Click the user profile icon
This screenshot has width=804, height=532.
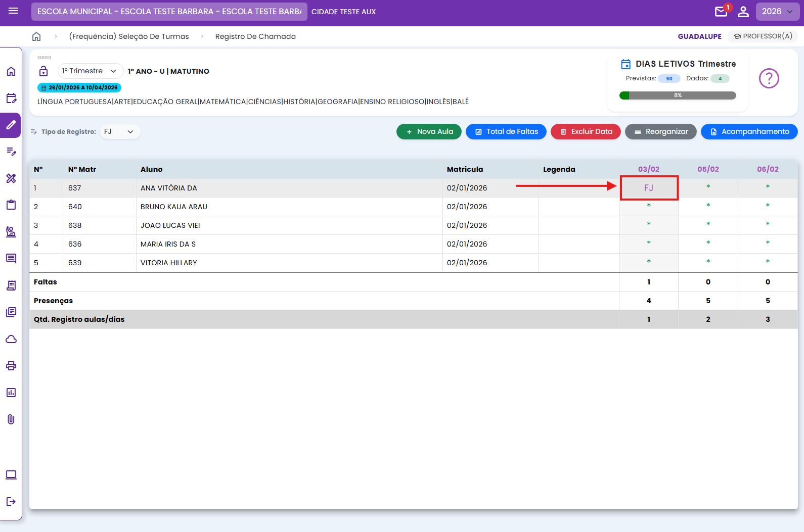click(743, 12)
